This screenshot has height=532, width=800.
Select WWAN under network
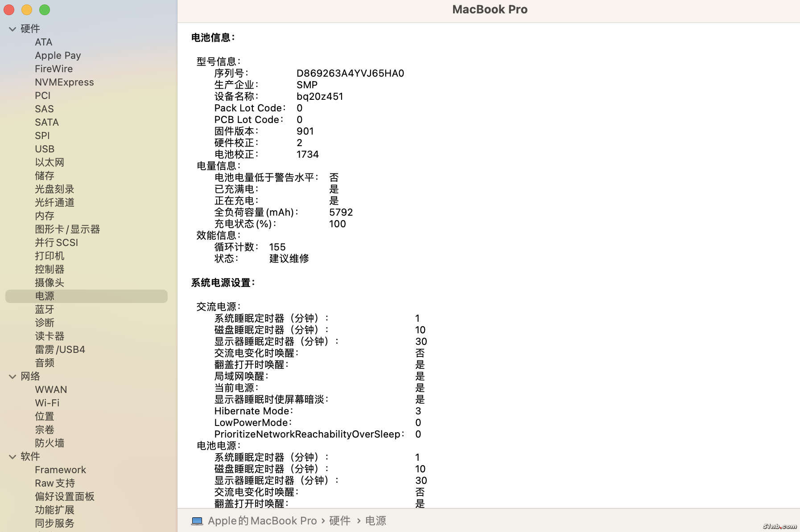(51, 390)
